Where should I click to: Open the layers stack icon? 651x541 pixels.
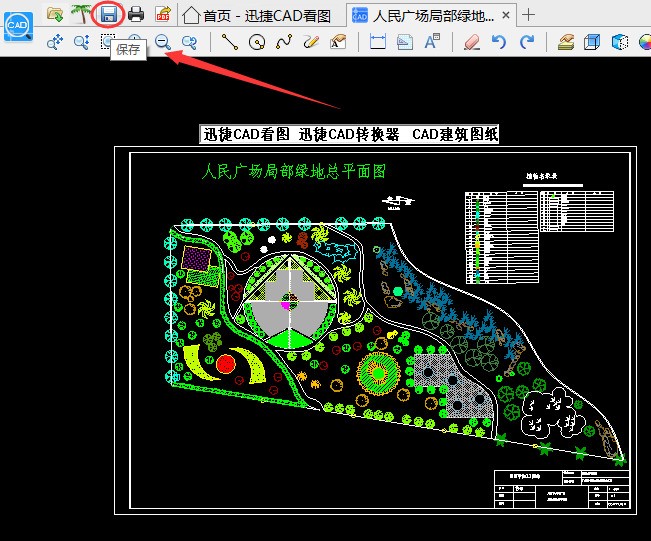(x=566, y=42)
